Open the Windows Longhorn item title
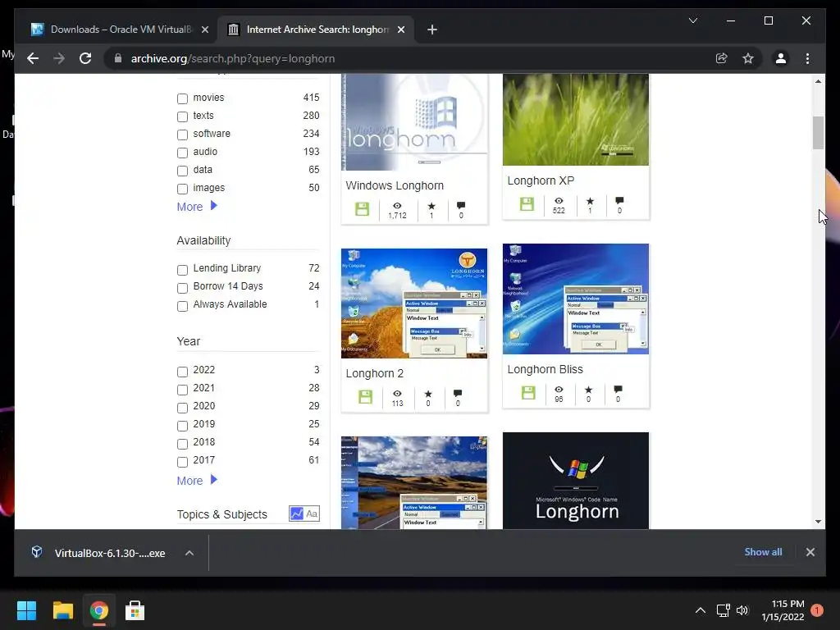This screenshot has height=630, width=840. point(395,185)
